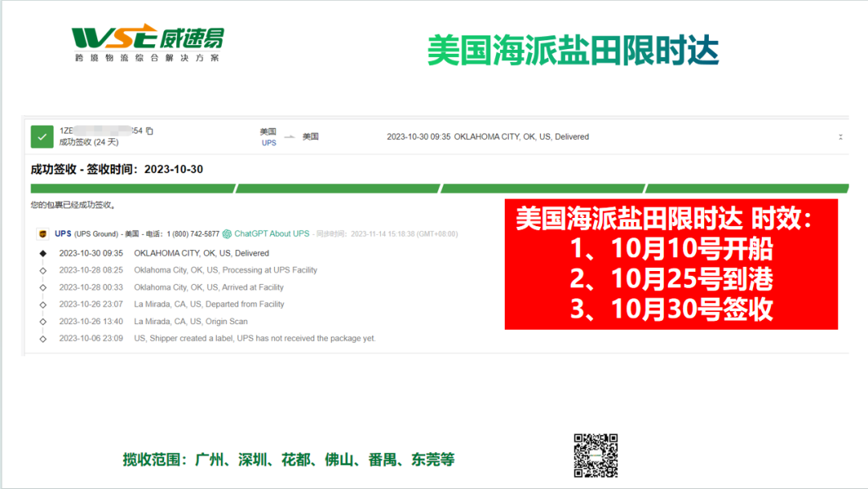Image resolution: width=868 pixels, height=489 pixels.
Task: Select the Departed from Facility event row
Action: pos(209,305)
